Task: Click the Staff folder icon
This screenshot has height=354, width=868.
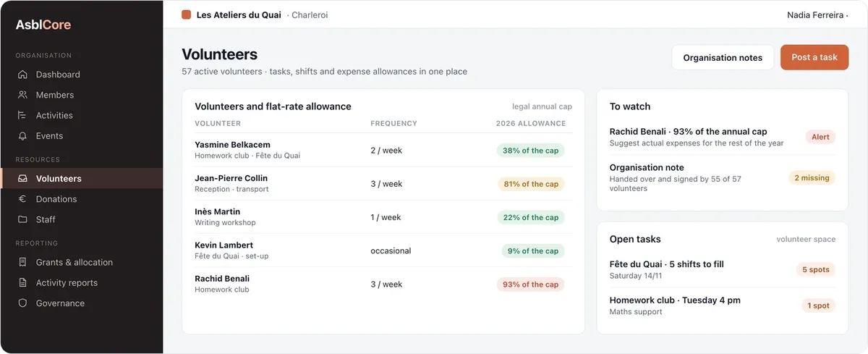Action: [22, 219]
